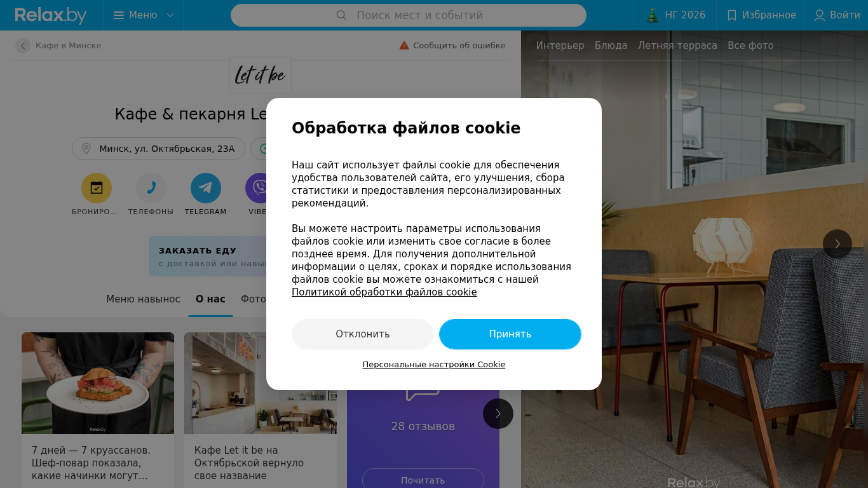Open Политикой обработки файлов cookie link
Viewport: 868px width, 488px height.
(384, 292)
